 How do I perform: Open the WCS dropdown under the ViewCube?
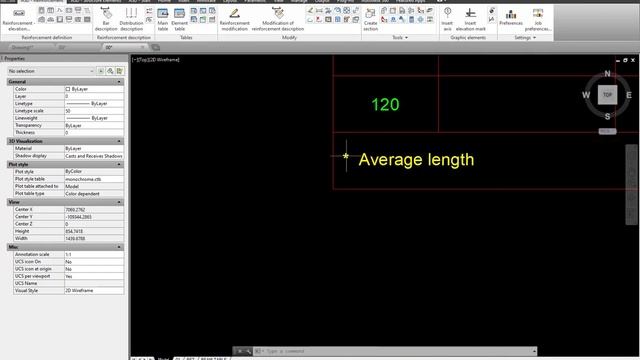[607, 131]
